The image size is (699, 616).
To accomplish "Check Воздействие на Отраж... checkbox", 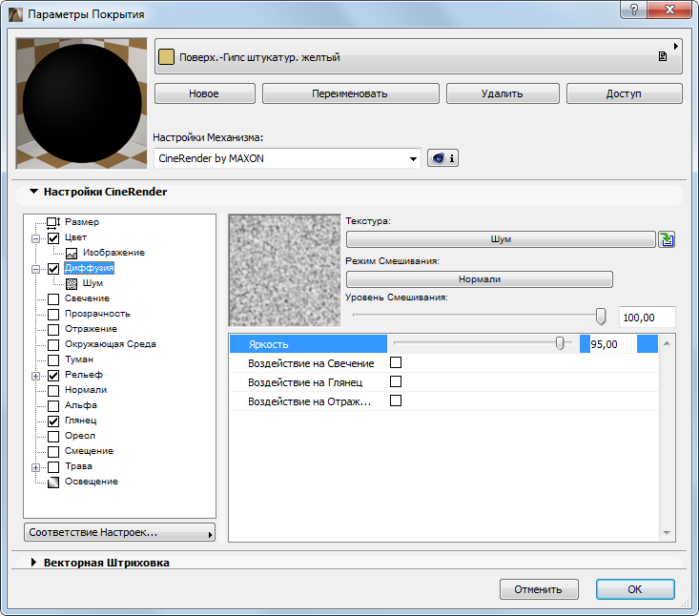I will [396, 400].
